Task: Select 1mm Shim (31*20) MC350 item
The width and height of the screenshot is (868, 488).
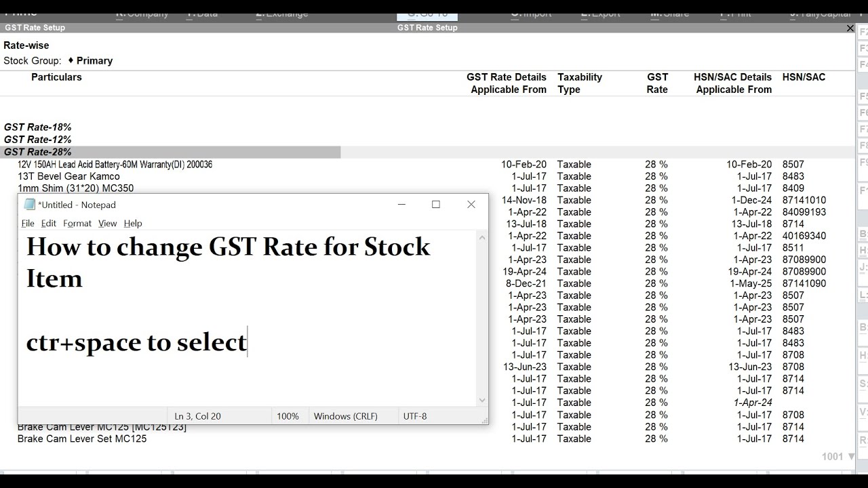Action: click(x=75, y=188)
